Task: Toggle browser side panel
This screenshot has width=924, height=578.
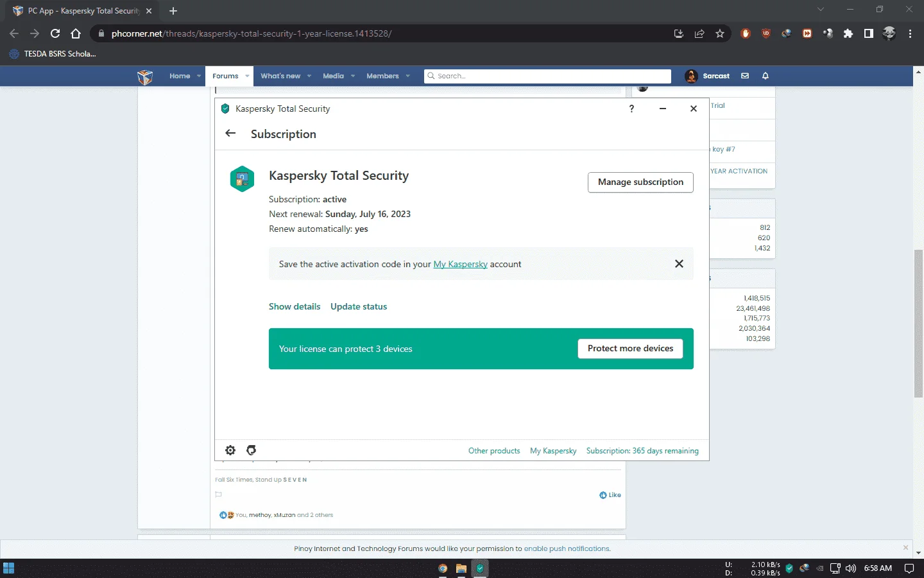Action: point(869,33)
